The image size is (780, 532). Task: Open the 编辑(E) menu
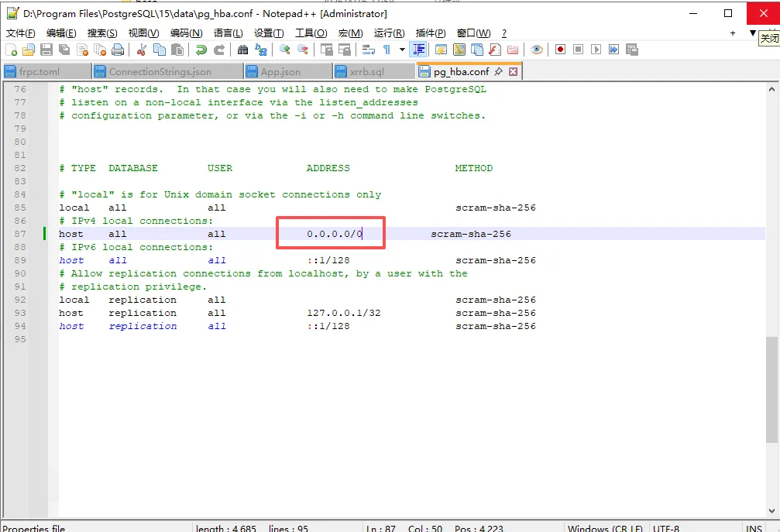point(61,33)
